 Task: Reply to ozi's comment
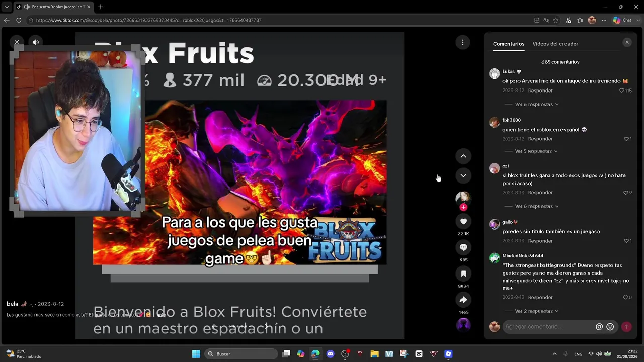(540, 193)
